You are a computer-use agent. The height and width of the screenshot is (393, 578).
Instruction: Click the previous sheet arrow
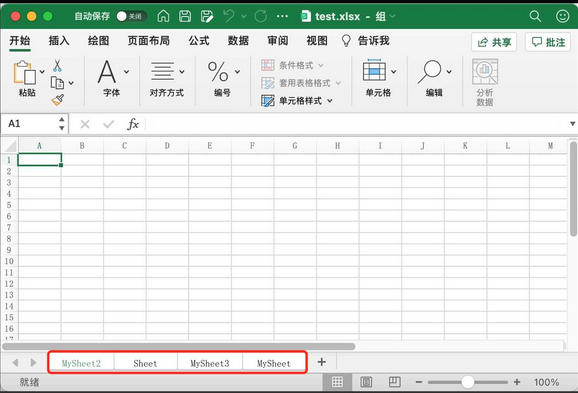tap(15, 363)
